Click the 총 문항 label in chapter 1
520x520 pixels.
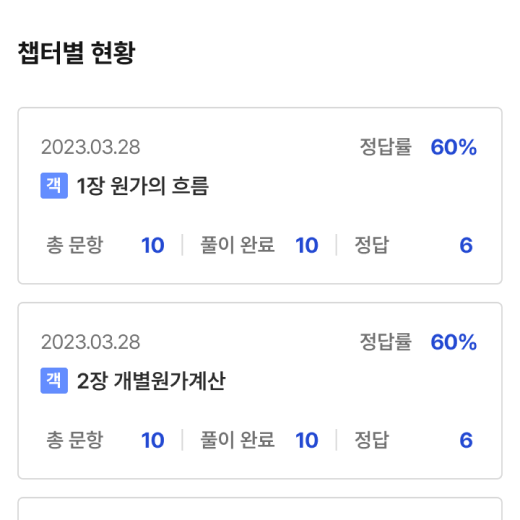75,245
